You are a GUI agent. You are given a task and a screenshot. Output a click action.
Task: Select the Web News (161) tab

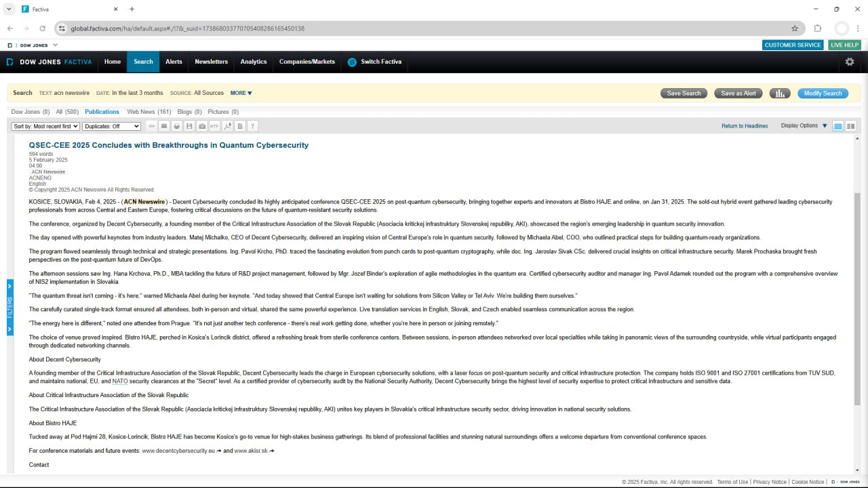click(x=149, y=112)
